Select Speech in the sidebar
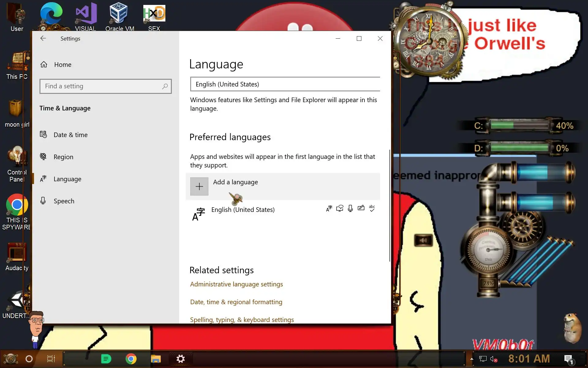The image size is (588, 368). coord(64,201)
